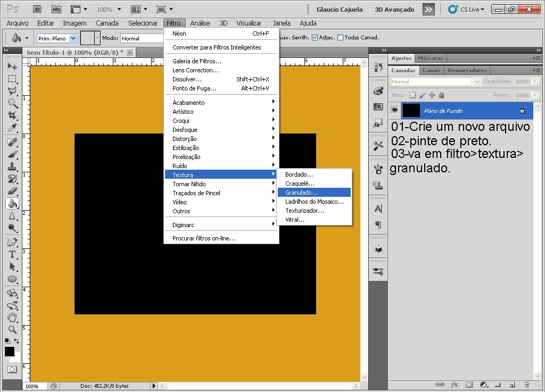Screen dimensions: 545x392
Task: Click the foreground color swatch
Action: tap(9, 352)
